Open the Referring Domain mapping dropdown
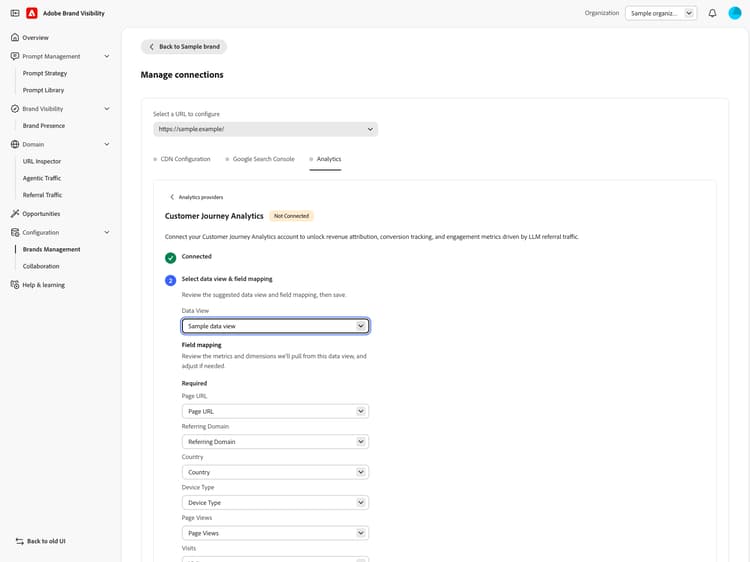The height and width of the screenshot is (562, 750). (275, 441)
